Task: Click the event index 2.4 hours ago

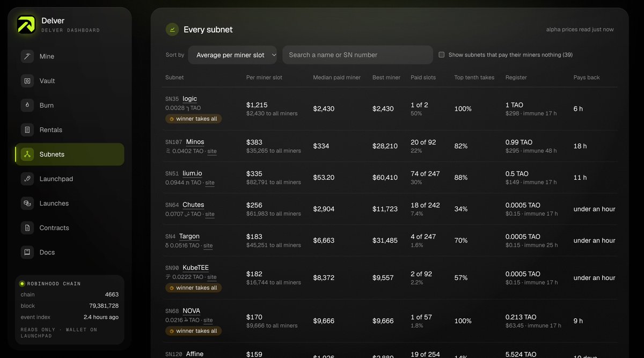Action: click(x=101, y=317)
